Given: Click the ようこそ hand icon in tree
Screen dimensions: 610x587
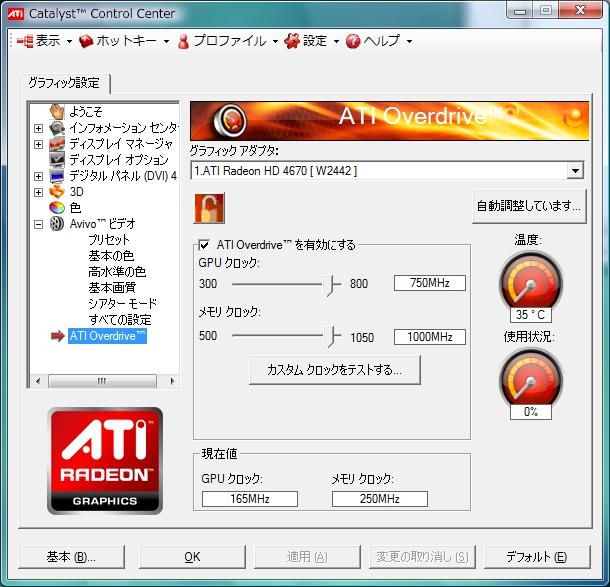Looking at the screenshot, I should 57,112.
